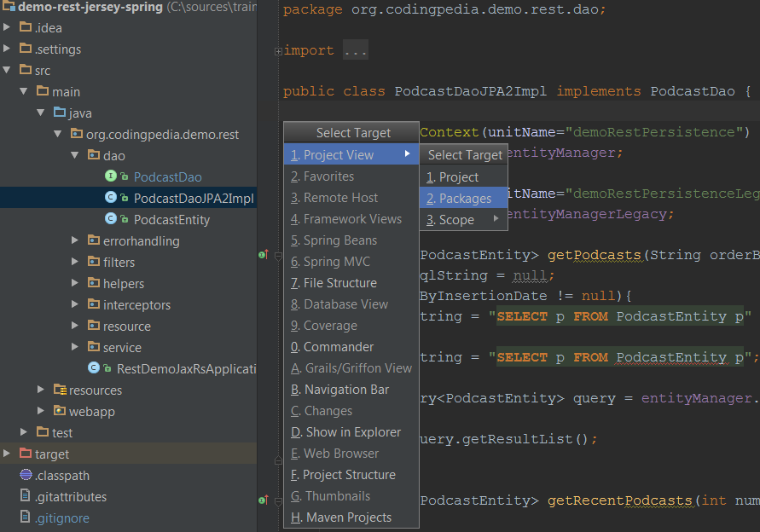The width and height of the screenshot is (760, 532).
Task: Expand the webapp folder node
Action: pos(40,411)
